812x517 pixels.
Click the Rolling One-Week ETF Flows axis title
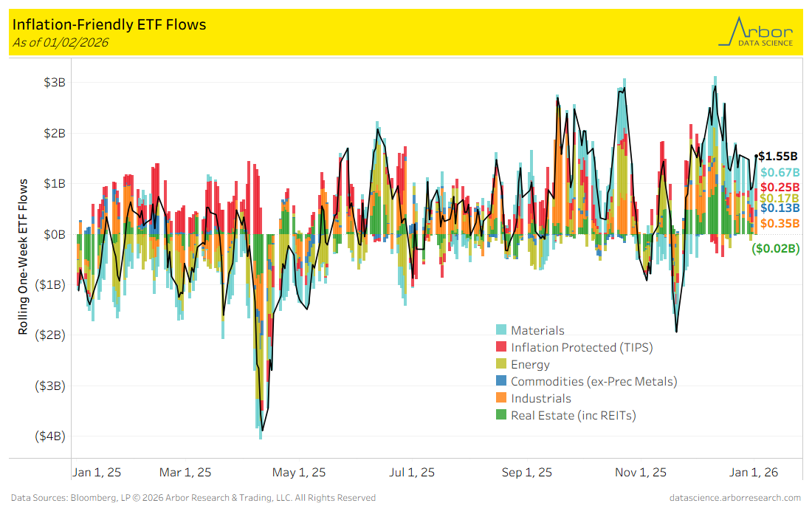[24, 256]
